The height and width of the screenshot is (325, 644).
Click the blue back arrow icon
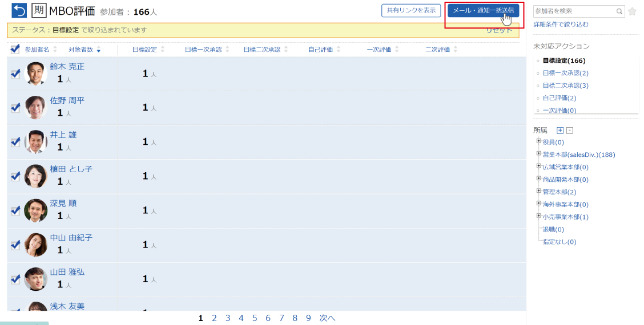click(x=19, y=11)
